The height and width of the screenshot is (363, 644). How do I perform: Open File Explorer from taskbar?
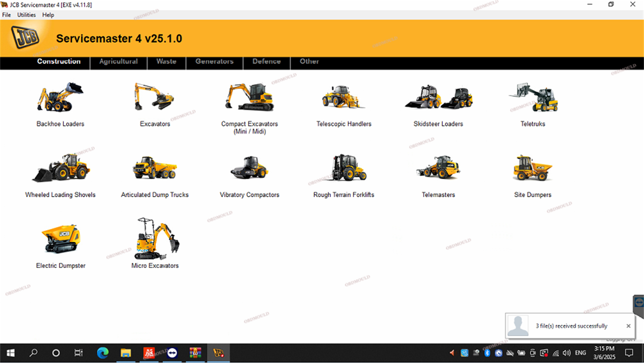[126, 353]
